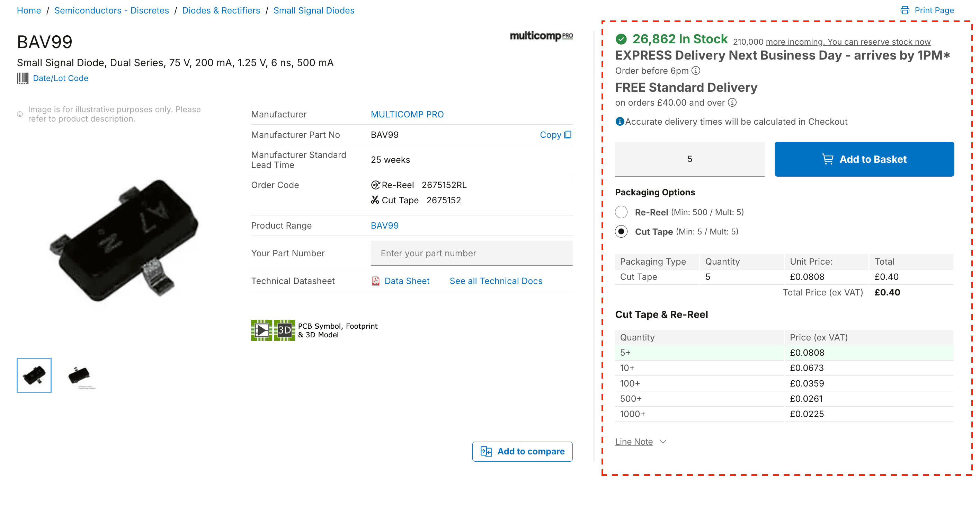The width and height of the screenshot is (980, 505).
Task: Click the printer icon beside Print Page
Action: (905, 10)
